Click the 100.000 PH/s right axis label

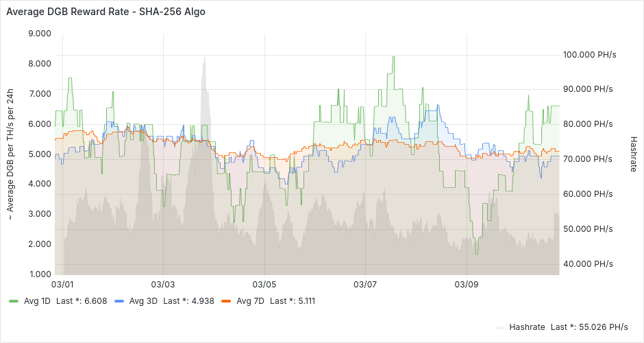[588, 54]
